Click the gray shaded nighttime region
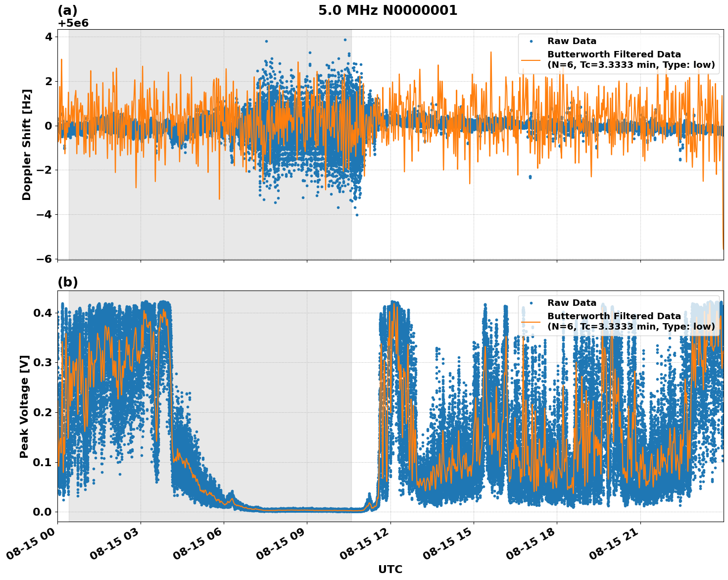728x580 pixels. coord(198,233)
